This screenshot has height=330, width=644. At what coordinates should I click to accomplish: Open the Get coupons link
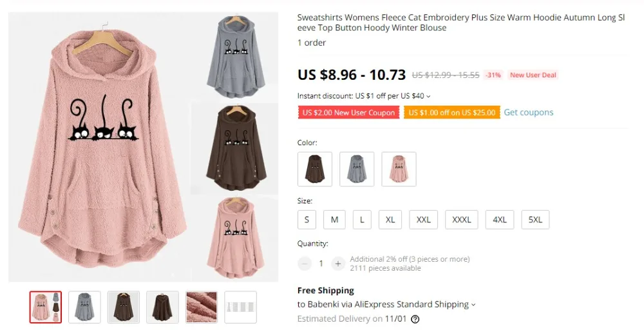click(x=528, y=113)
